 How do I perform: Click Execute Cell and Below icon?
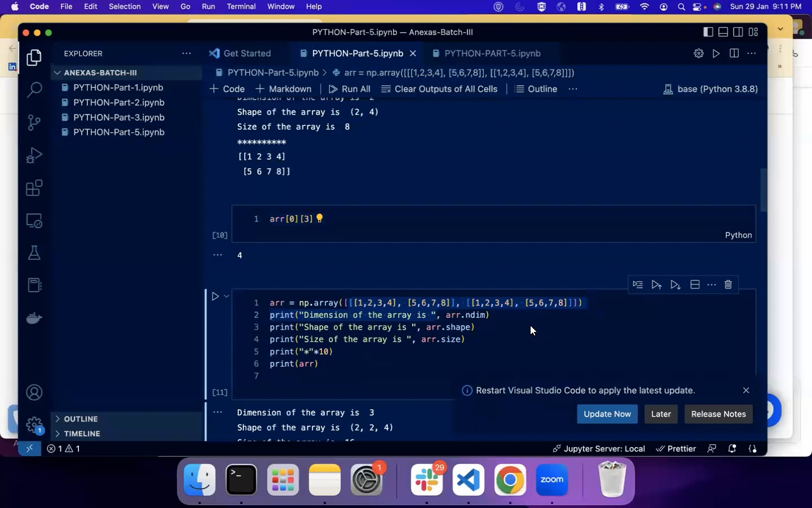click(x=676, y=284)
